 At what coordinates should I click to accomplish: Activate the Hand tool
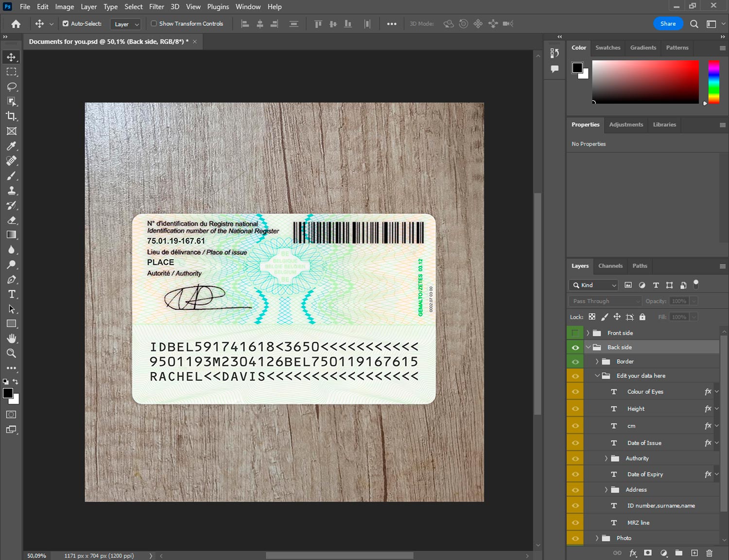click(x=12, y=338)
